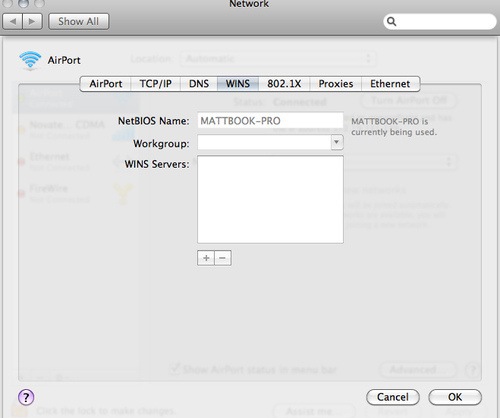This screenshot has width=500, height=418.
Task: Open the DNS tab
Action: click(199, 84)
